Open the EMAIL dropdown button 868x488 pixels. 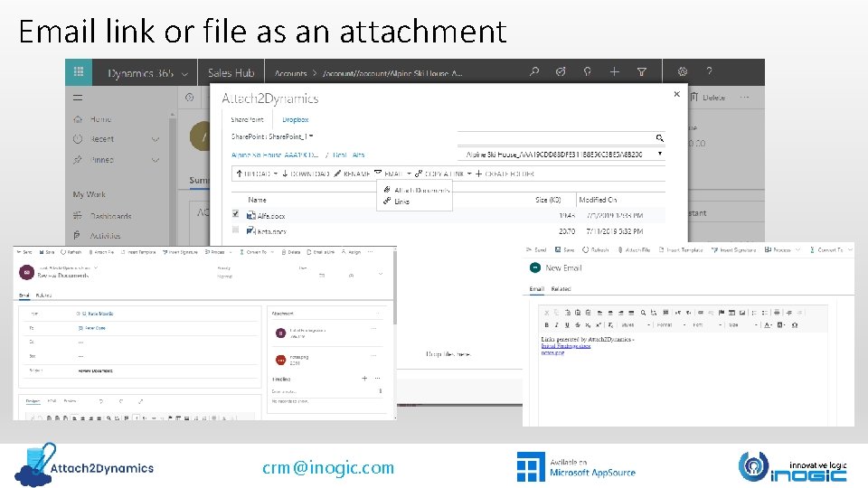[393, 174]
